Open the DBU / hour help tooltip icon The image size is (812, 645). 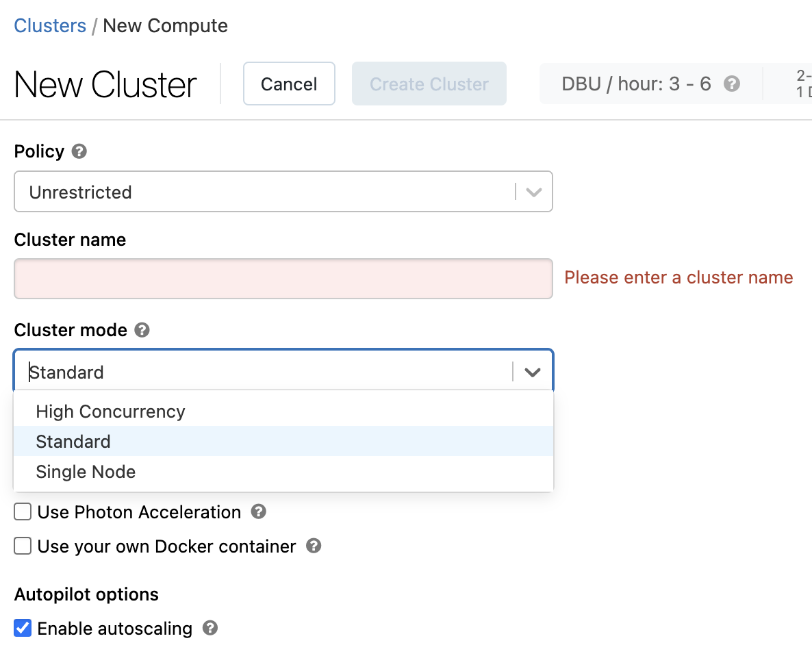732,84
